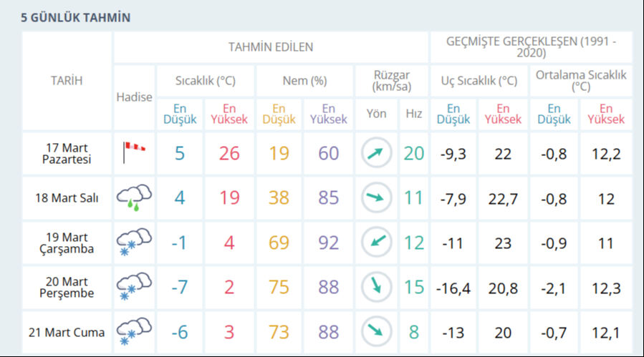Click the '20 Mart Perşembe' date cell

[x=67, y=287]
